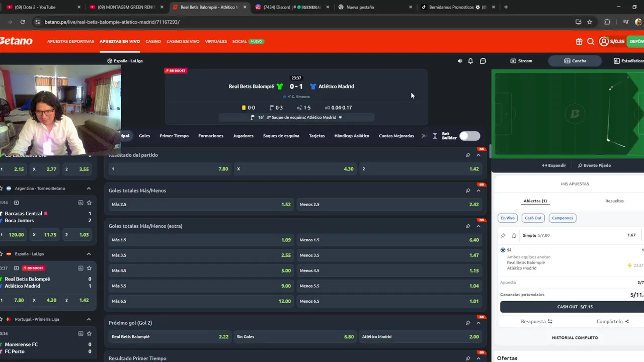
Task: Click Compártelo share link
Action: [x=613, y=322]
